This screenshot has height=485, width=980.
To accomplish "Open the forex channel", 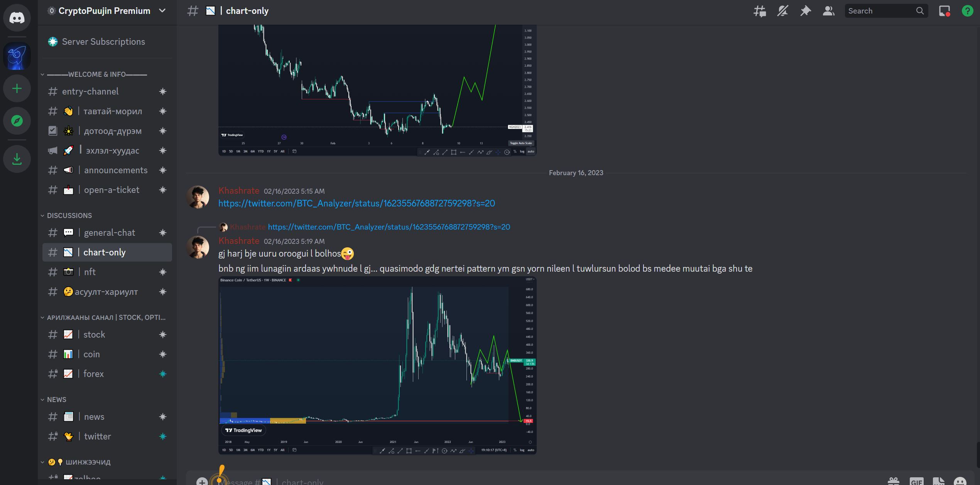I will (x=93, y=374).
